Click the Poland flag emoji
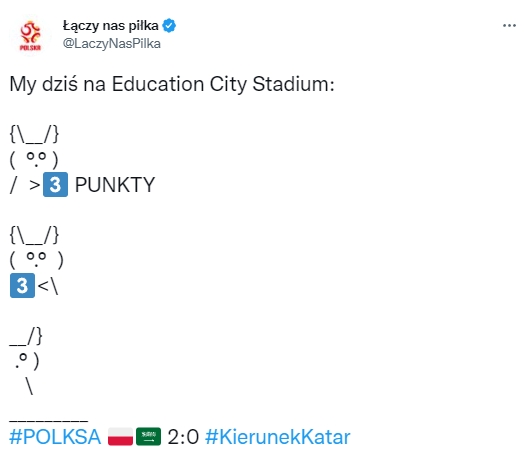Viewport: 524px width, 461px height. pos(120,437)
